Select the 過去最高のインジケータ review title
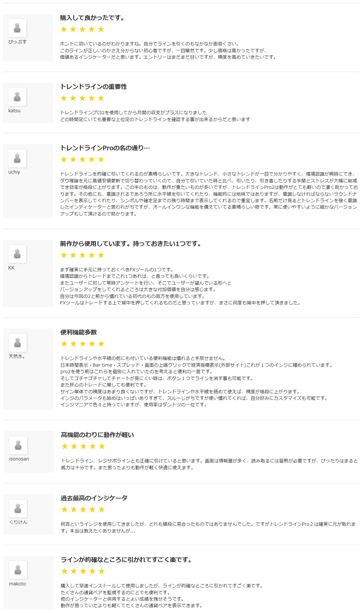The width and height of the screenshot is (364, 613). [94, 498]
